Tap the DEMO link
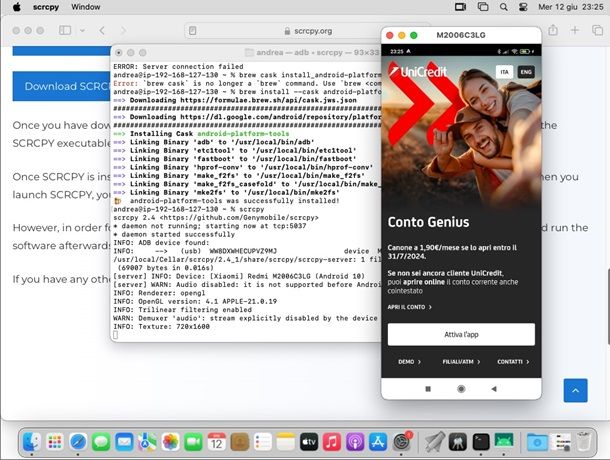This screenshot has height=460, width=610. [409, 362]
